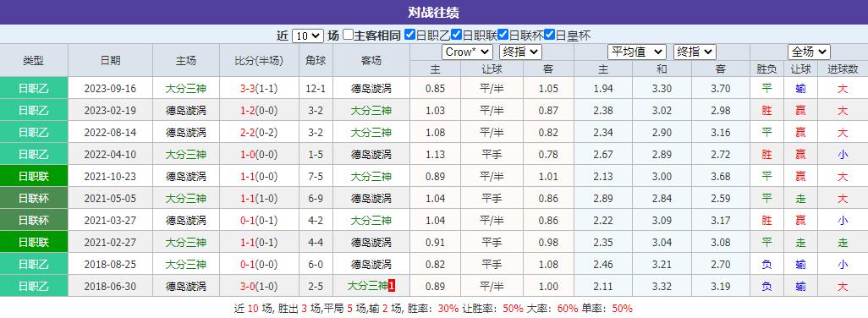Click the 负 result in 2018-08-25 row
868x318 pixels.
766,265
